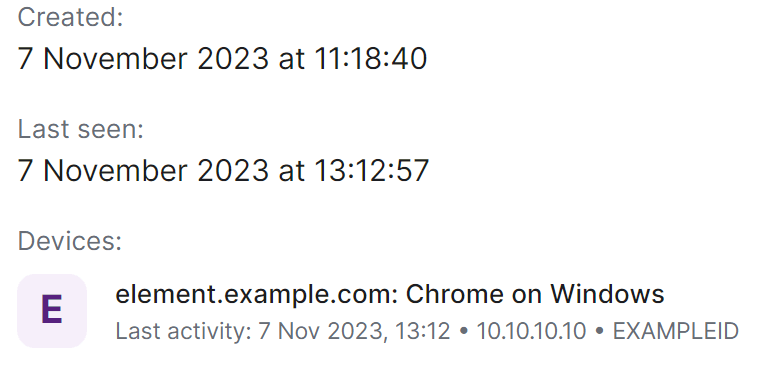Click the word "at" in Created value

coord(292,59)
